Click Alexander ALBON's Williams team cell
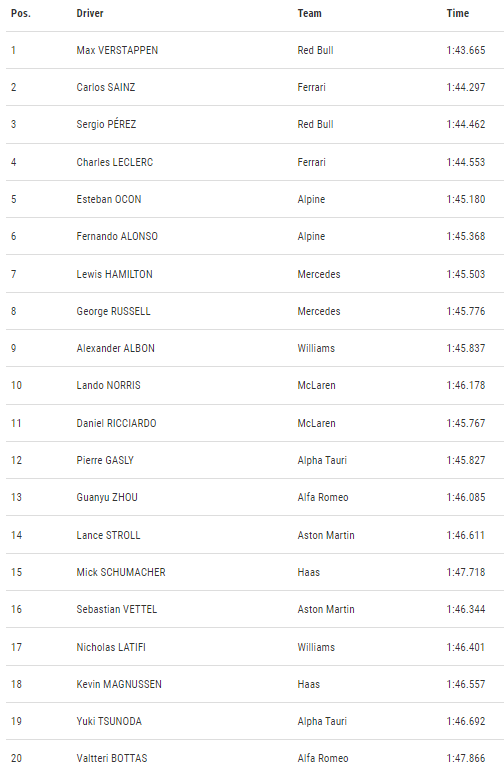 click(x=316, y=348)
